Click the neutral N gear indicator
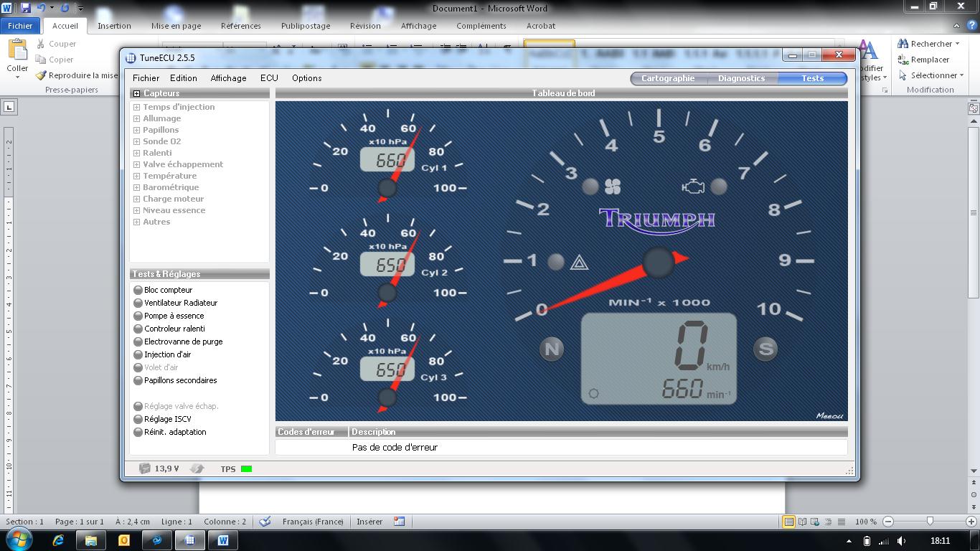The width and height of the screenshot is (980, 551). 552,349
